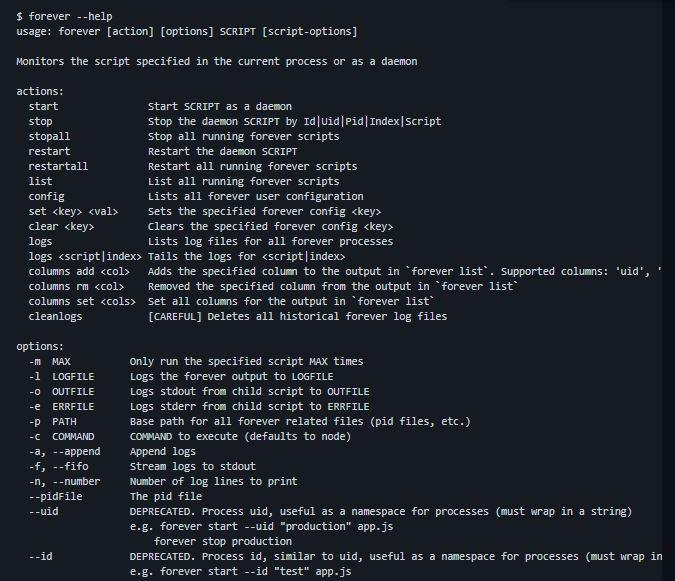Click the "set <key> <val>" action entry
The width and height of the screenshot is (675, 581).
click(75, 211)
